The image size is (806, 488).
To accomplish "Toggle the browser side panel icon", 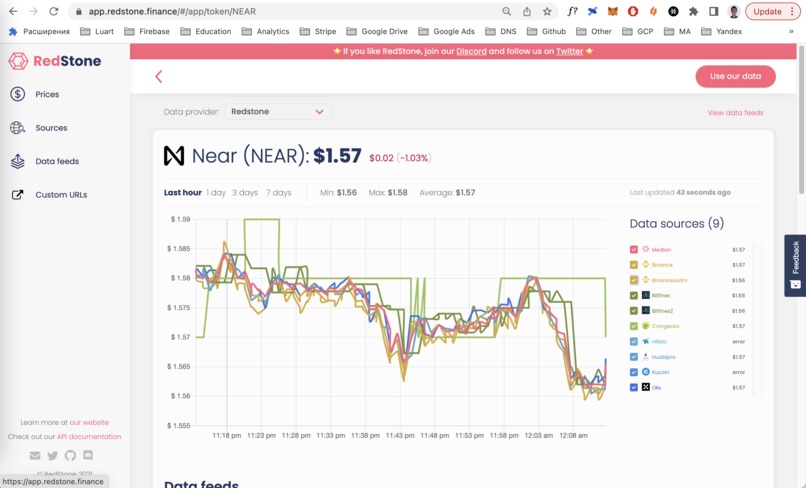I will 713,11.
